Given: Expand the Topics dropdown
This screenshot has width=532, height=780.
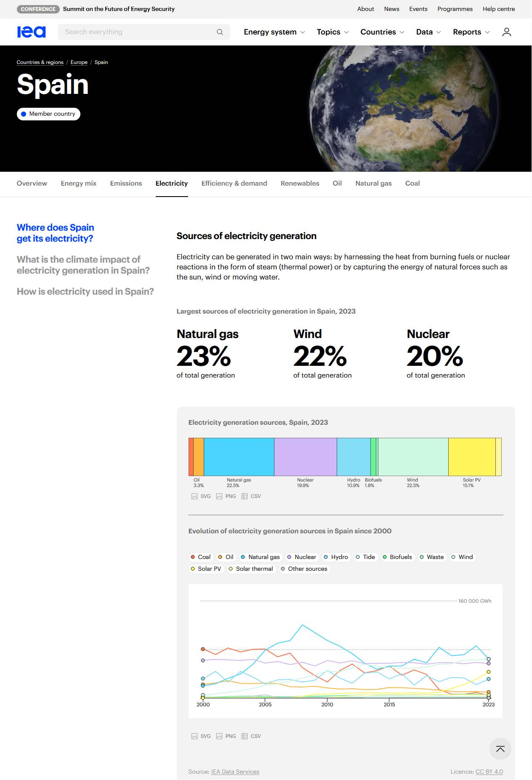Looking at the screenshot, I should [332, 32].
